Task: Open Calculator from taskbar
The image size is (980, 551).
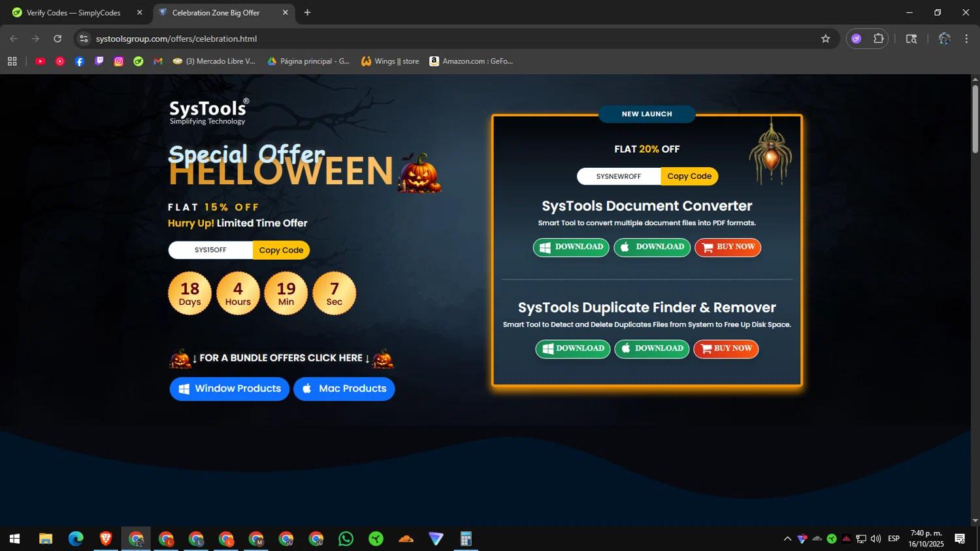Action: point(466,539)
